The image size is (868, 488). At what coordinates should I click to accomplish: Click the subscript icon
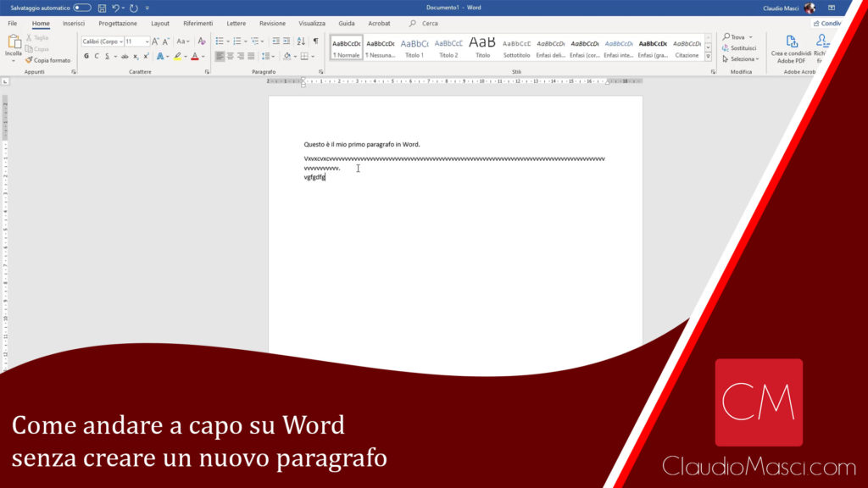(135, 56)
